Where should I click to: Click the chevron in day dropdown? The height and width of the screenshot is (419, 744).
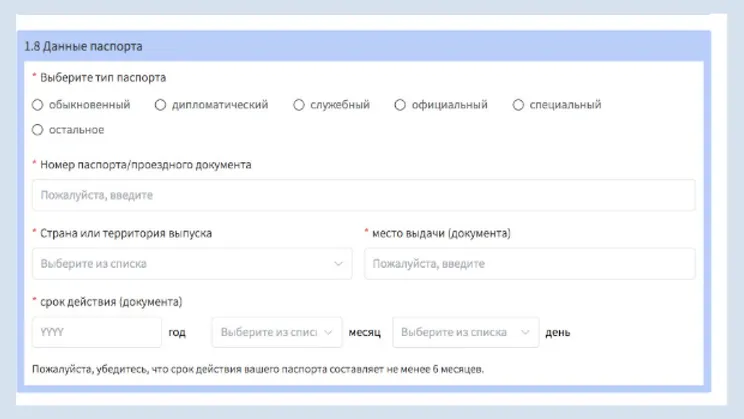(x=525, y=333)
